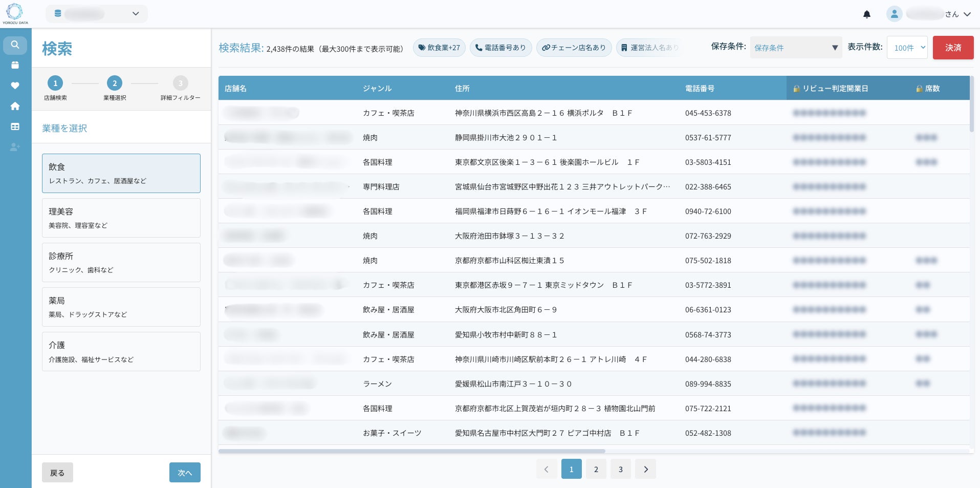Click phone number 0940-72-6100
980x488 pixels.
coord(708,211)
